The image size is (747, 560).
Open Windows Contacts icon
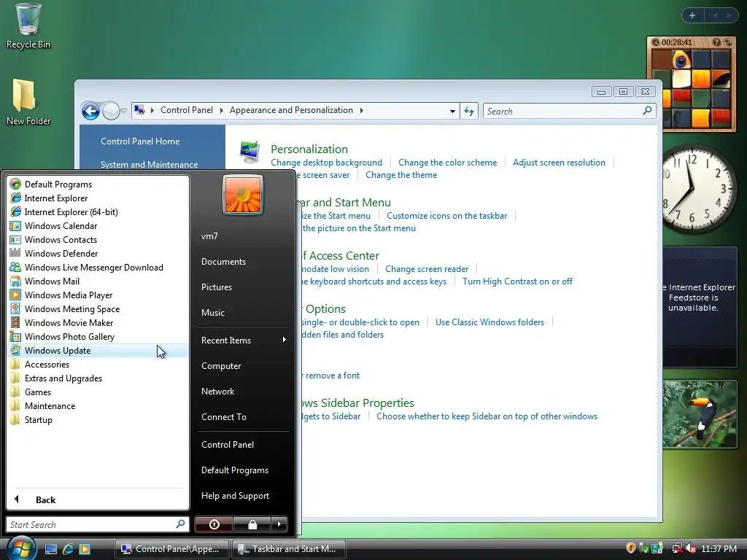(15, 239)
